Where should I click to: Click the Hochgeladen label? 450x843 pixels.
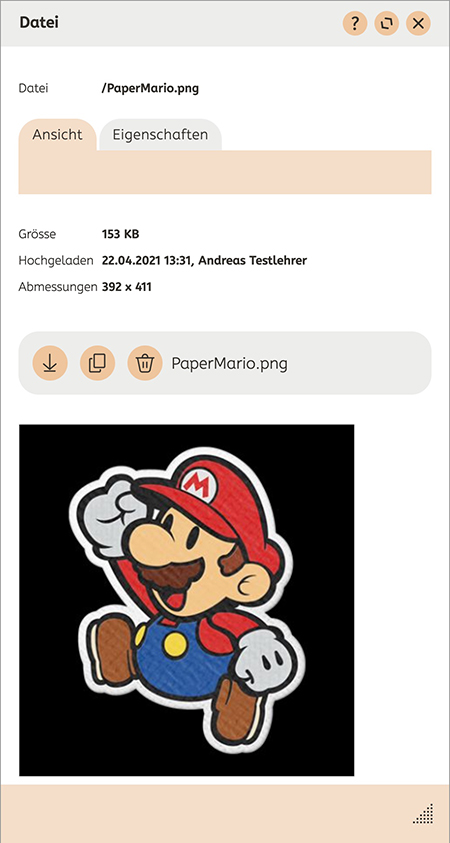tap(58, 261)
